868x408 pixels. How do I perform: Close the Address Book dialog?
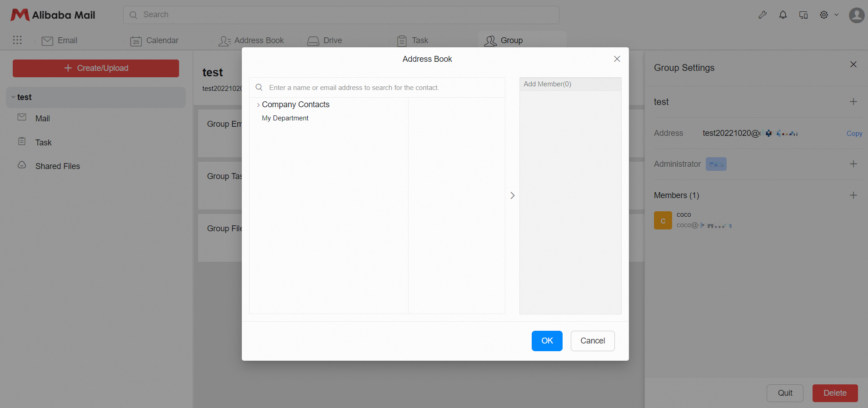pyautogui.click(x=617, y=59)
